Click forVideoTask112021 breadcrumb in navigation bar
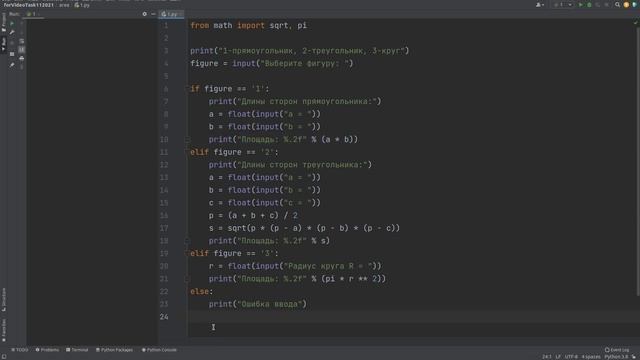This screenshot has width=640, height=360. (x=29, y=5)
